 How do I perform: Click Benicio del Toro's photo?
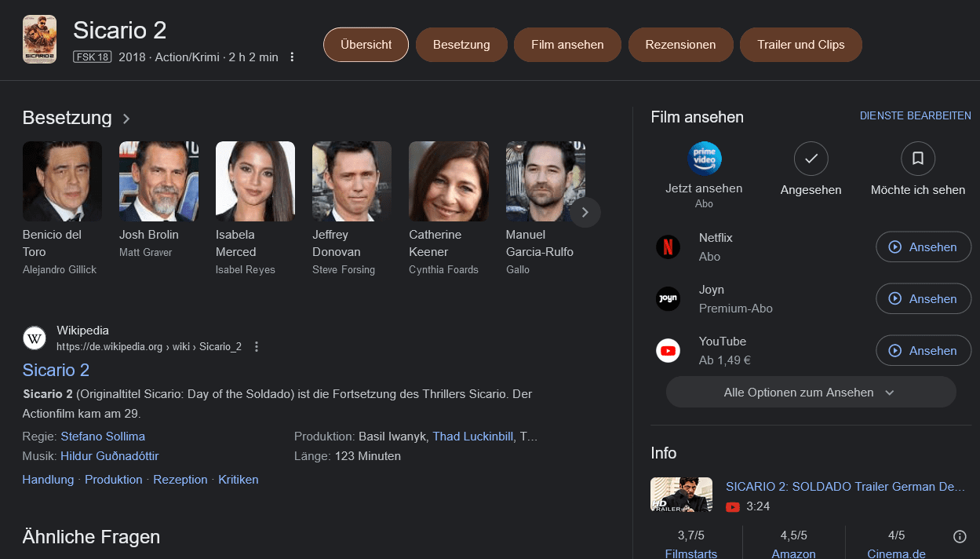point(62,181)
